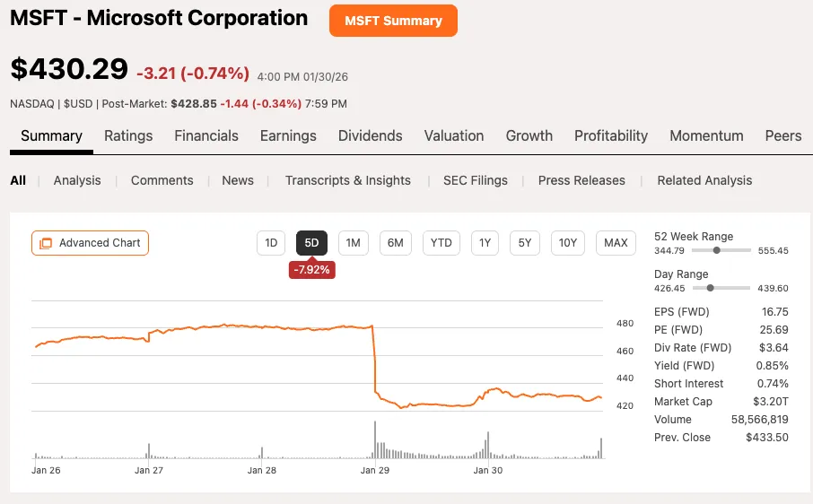Viewport: 813px width, 504px height.
Task: Click the Jan 29 price drop on chart
Action: click(373, 359)
